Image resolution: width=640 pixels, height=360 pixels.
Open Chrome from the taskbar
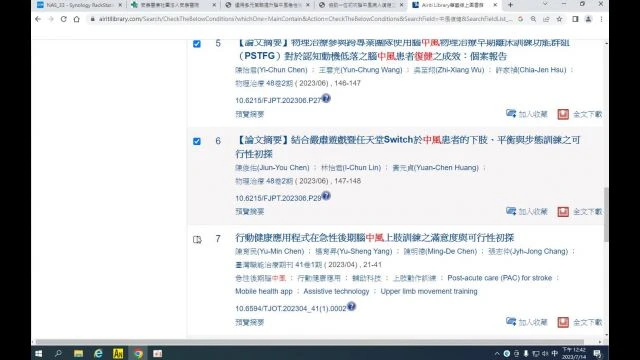[138, 353]
